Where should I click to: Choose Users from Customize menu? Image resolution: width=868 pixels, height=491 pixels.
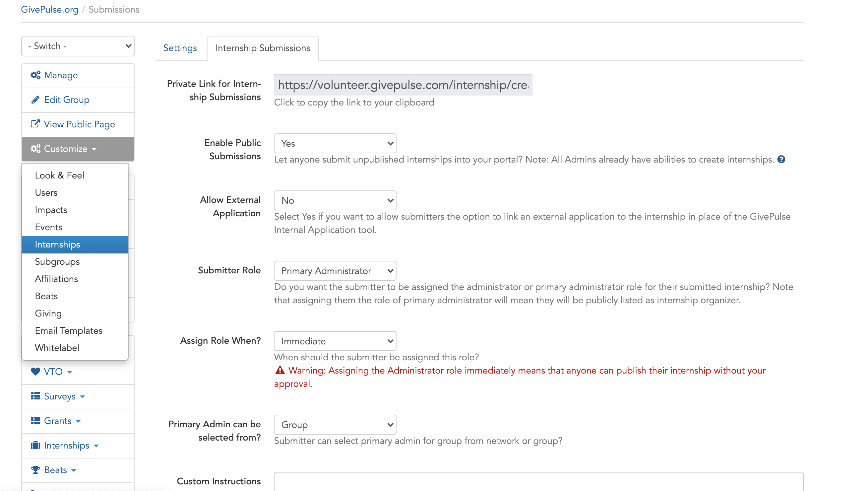pyautogui.click(x=75, y=192)
